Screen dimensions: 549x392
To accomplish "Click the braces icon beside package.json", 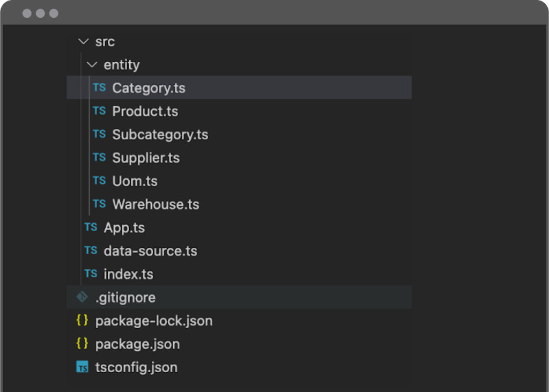I will (x=82, y=343).
